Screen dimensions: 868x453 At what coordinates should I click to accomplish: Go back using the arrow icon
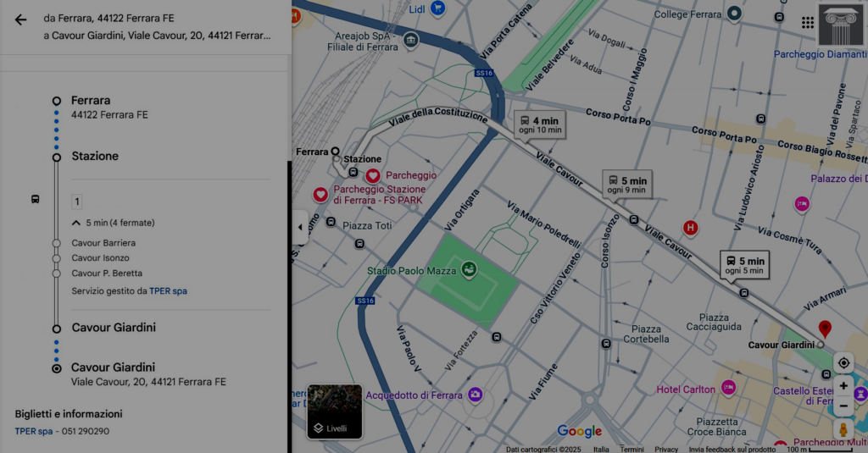pyautogui.click(x=20, y=20)
